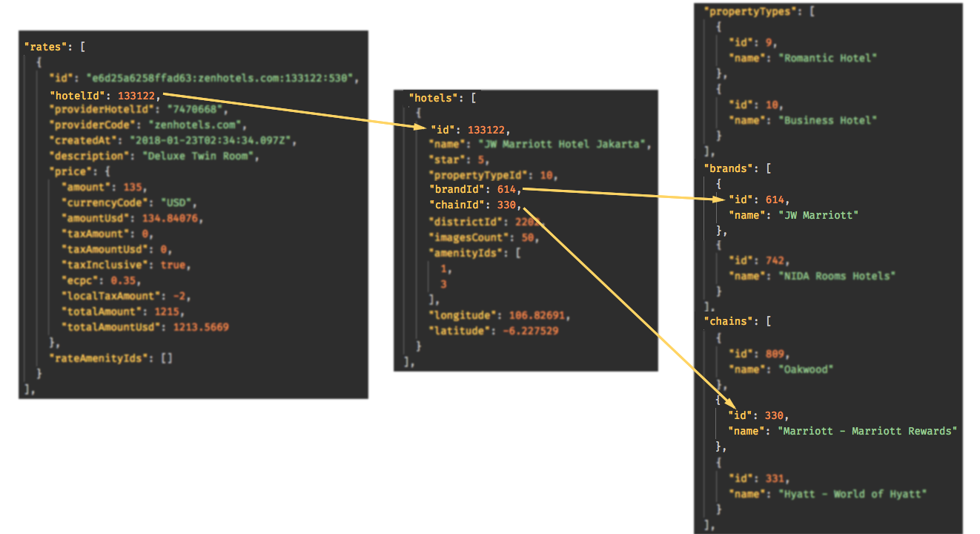Select the "hotelId" key in rates
The width and height of the screenshot is (980, 534).
pyautogui.click(x=79, y=95)
